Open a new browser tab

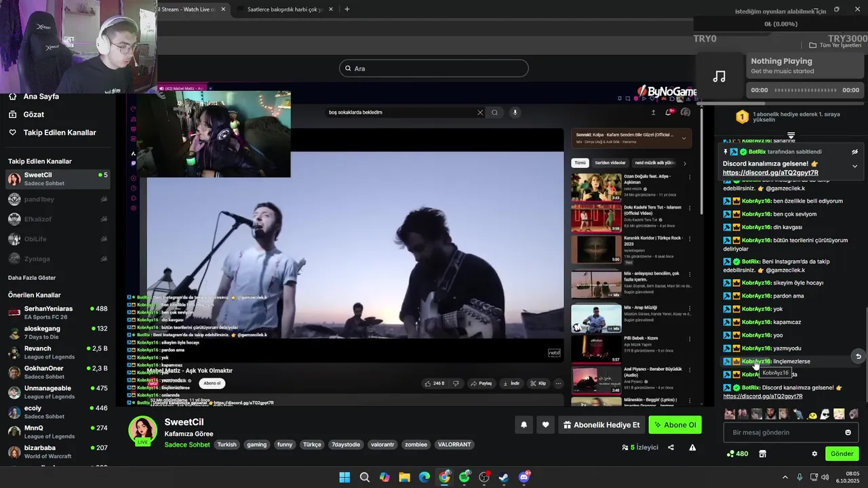tap(347, 9)
